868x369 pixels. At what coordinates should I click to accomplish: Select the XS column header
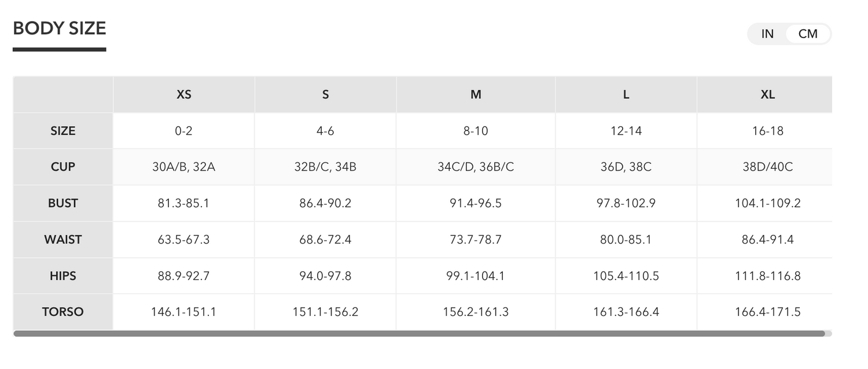click(x=184, y=94)
